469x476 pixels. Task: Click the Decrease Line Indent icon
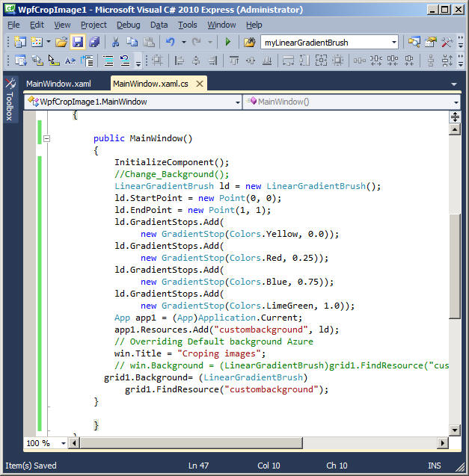(x=87, y=61)
